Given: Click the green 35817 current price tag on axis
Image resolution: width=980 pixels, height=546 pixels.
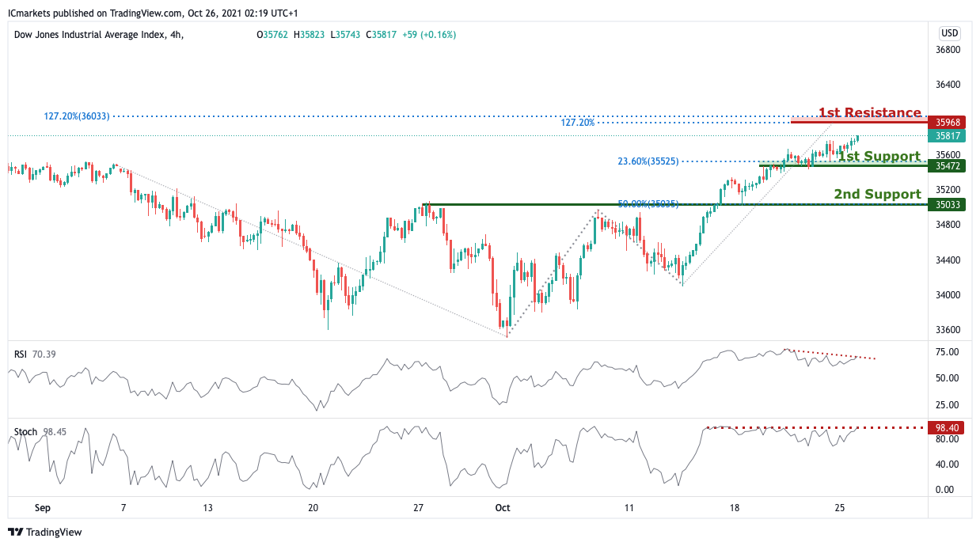Looking at the screenshot, I should pos(948,135).
